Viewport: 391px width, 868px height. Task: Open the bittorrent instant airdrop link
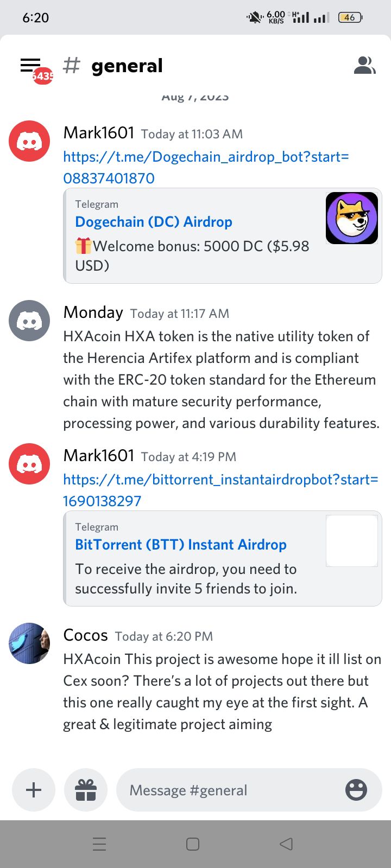[220, 490]
